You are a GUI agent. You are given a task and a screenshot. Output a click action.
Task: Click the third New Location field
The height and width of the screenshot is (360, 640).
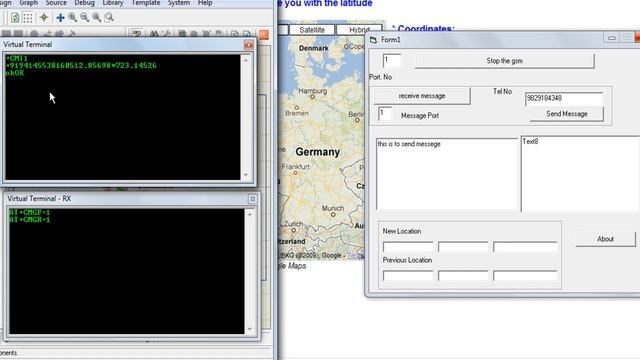click(525, 247)
